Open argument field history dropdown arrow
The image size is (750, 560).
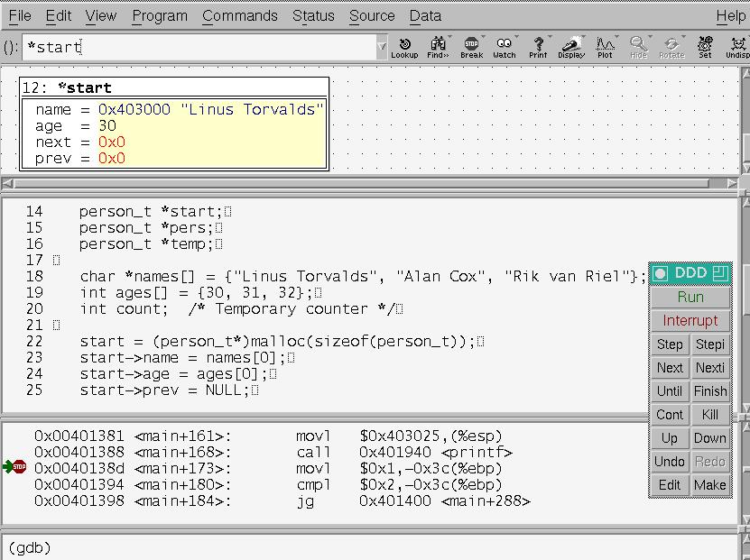[382, 47]
